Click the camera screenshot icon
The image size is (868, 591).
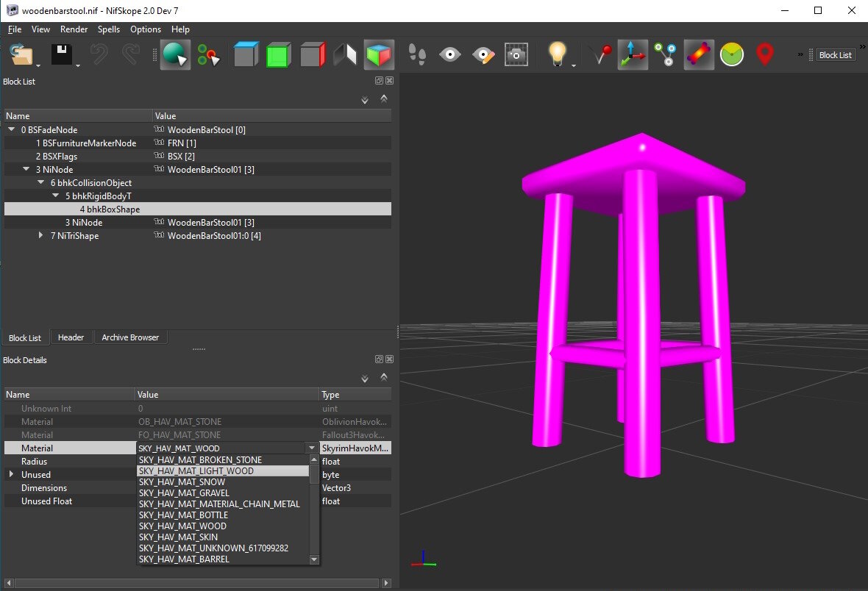[516, 54]
